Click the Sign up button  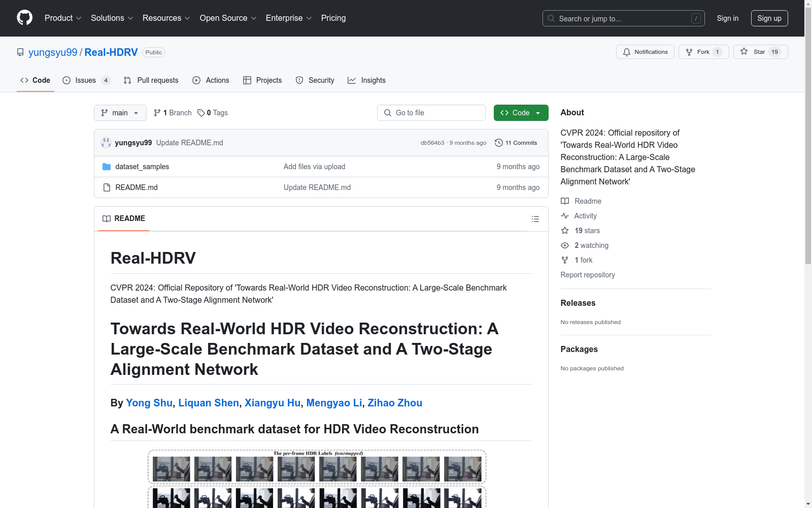769,18
